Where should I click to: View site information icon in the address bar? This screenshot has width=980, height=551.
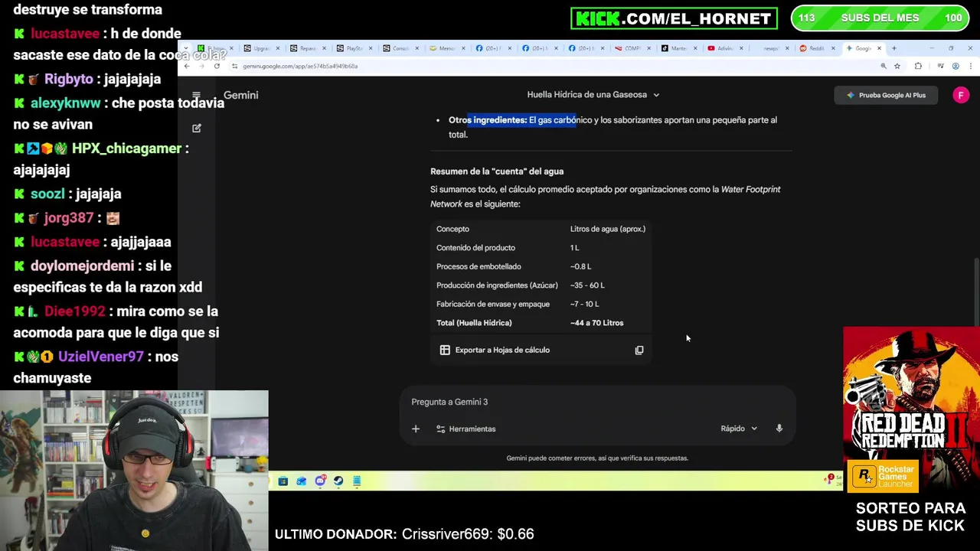(234, 67)
